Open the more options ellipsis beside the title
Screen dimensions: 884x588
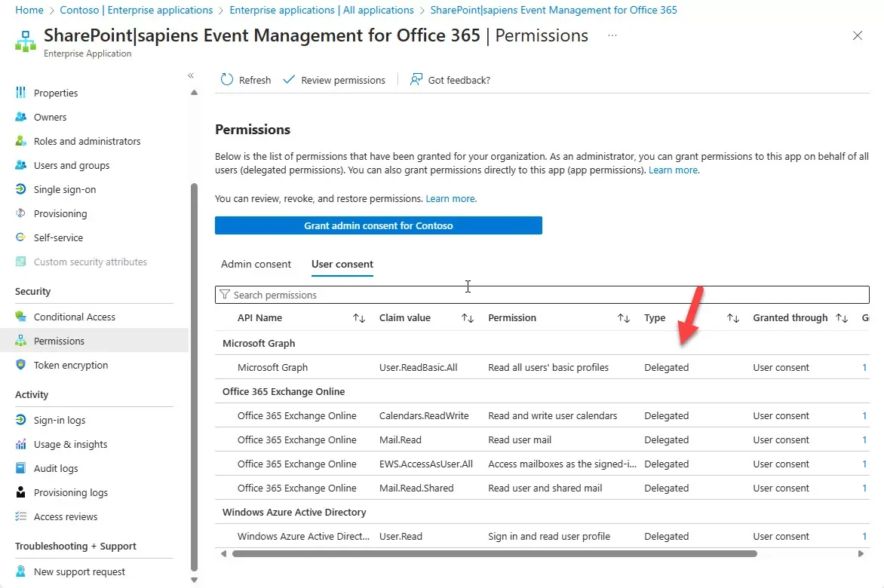tap(612, 35)
